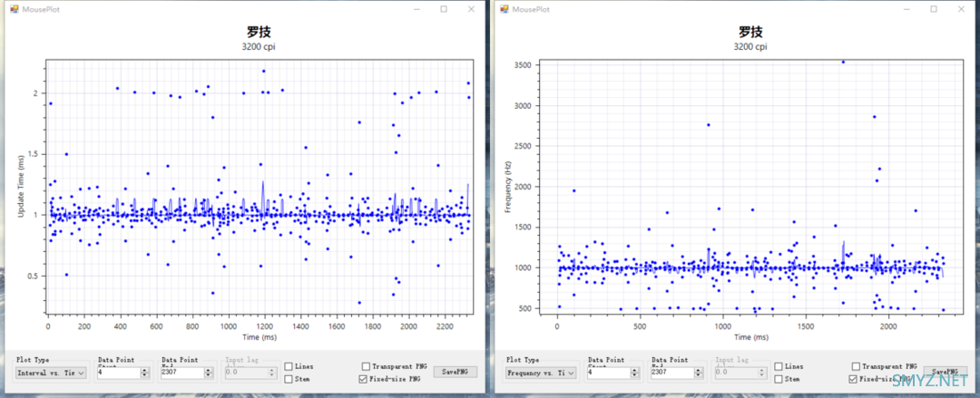980x398 pixels.
Task: Minimize the right MousePlot window
Action: [x=906, y=9]
